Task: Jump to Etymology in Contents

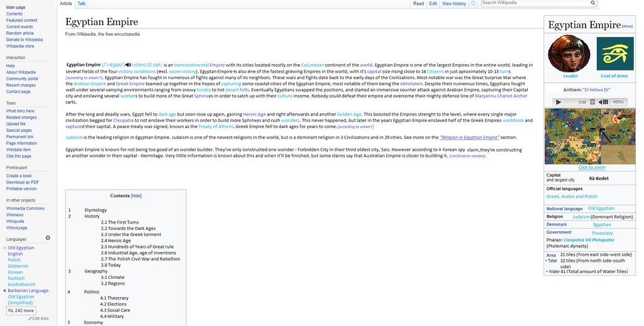Action: [96, 210]
